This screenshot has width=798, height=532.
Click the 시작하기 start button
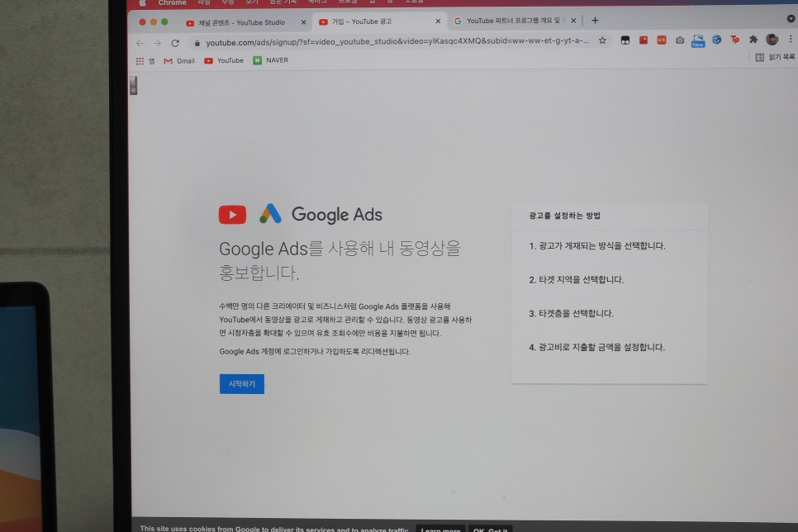(242, 384)
